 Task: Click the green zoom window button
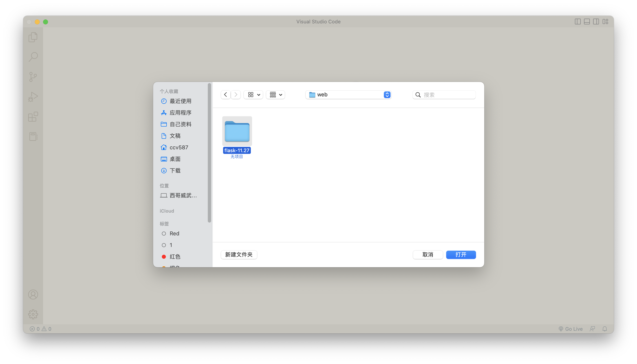click(x=46, y=22)
